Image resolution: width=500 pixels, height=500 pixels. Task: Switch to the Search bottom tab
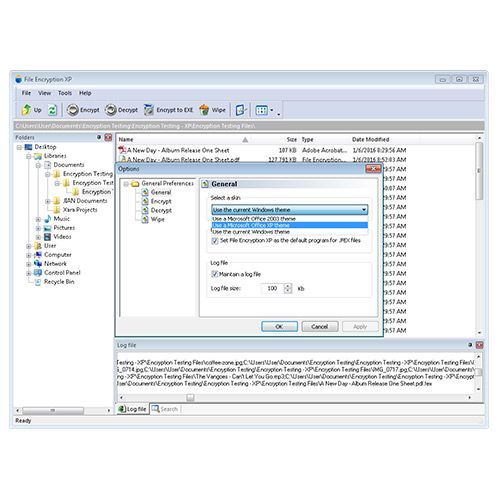click(165, 409)
